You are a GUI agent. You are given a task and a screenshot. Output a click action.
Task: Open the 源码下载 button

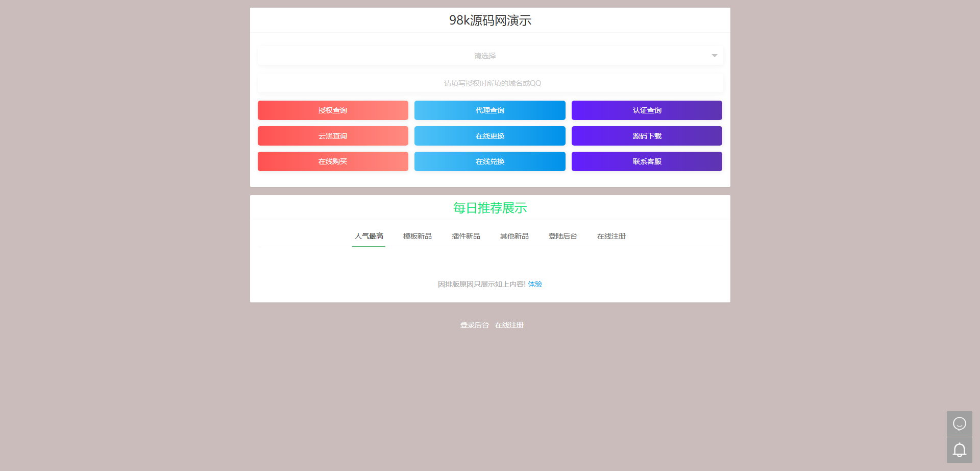pos(647,136)
